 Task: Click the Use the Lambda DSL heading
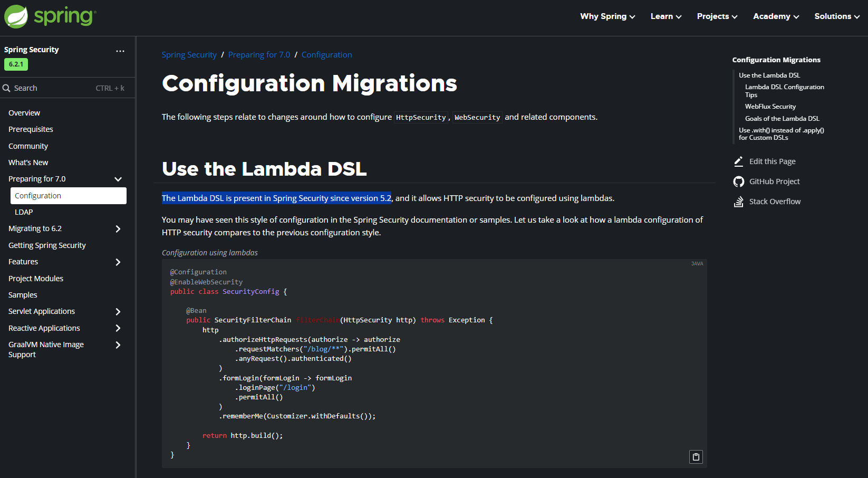[x=264, y=169]
